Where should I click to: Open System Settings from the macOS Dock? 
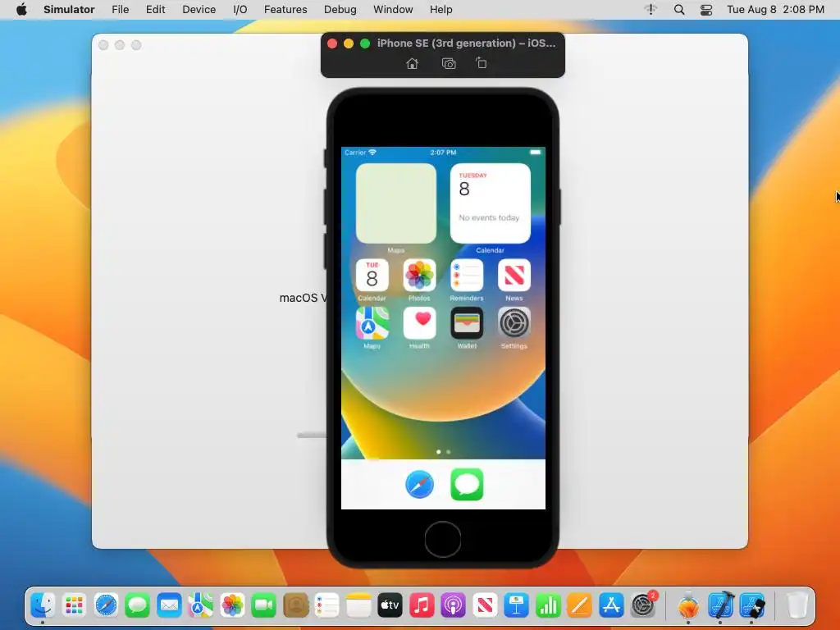(643, 606)
